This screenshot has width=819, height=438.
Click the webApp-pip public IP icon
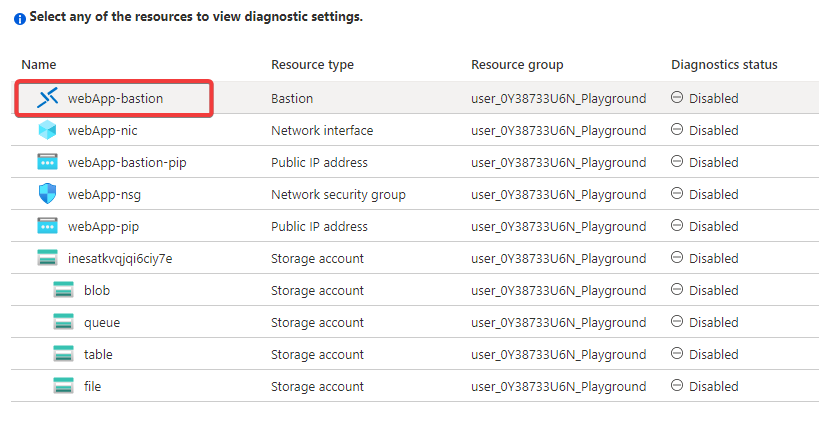pyautogui.click(x=48, y=226)
